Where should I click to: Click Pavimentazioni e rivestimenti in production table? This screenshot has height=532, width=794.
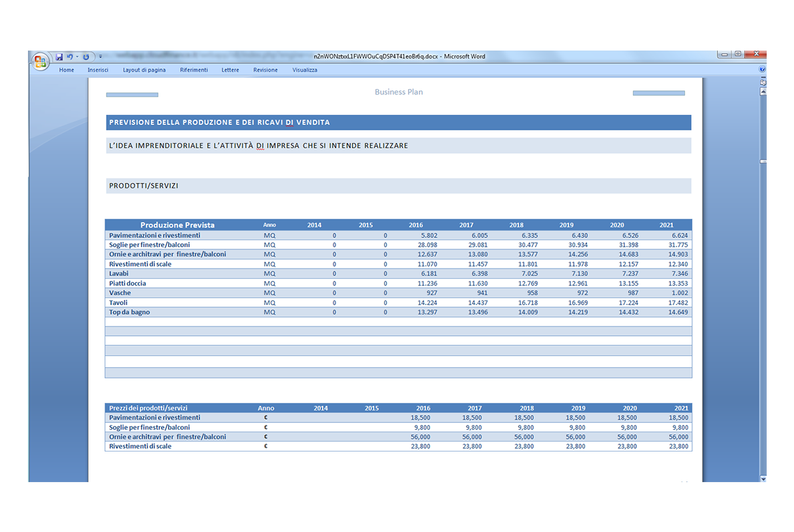[x=154, y=235]
